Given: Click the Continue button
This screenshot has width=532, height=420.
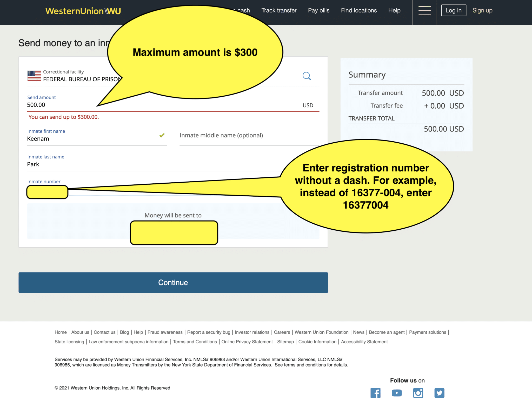Looking at the screenshot, I should tap(173, 283).
